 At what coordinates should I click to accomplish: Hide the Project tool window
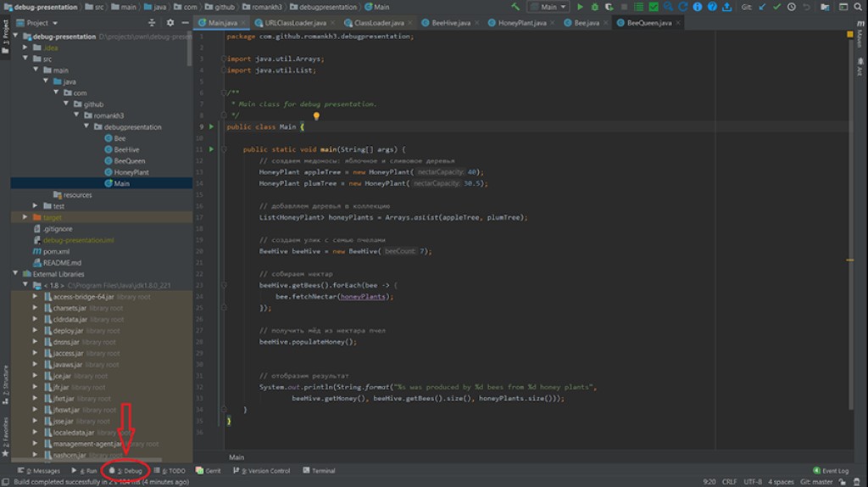point(185,23)
